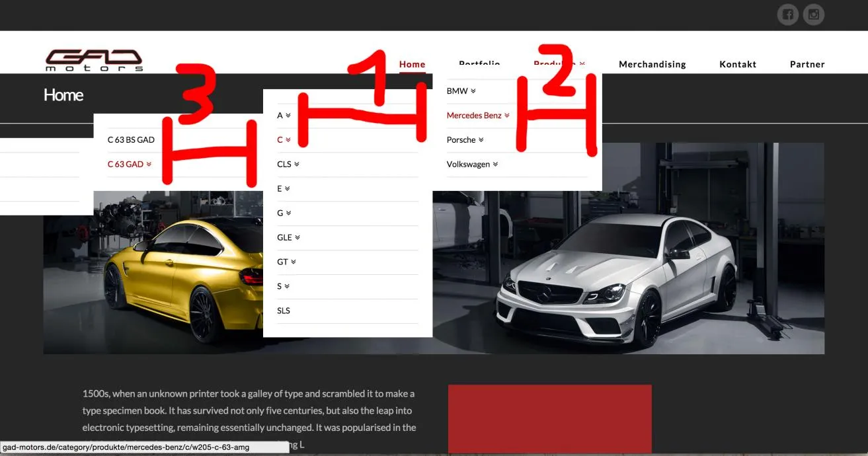Select the SLS menu entry
This screenshot has width=868, height=456.
[284, 311]
